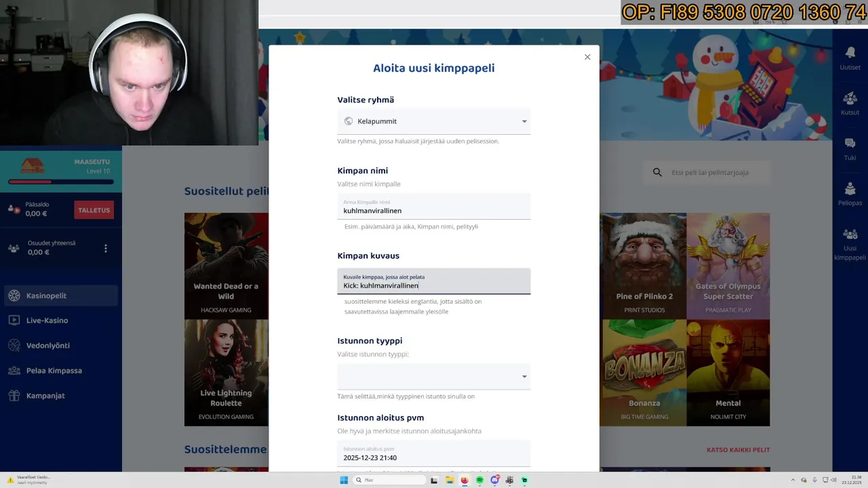Open the Tuki chat icon
868x488 pixels.
tap(850, 143)
